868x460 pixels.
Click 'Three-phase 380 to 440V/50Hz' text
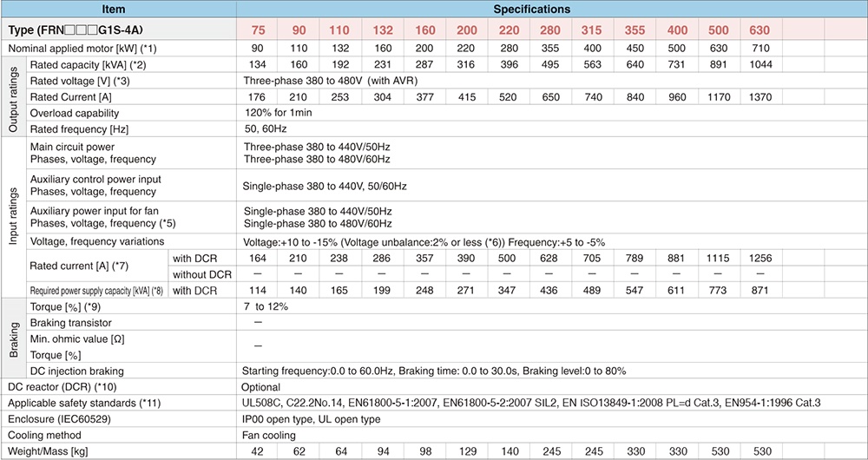[x=317, y=148]
